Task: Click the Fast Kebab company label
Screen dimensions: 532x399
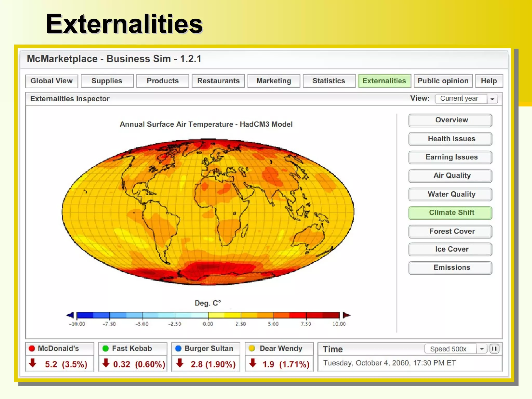Action: coord(132,348)
